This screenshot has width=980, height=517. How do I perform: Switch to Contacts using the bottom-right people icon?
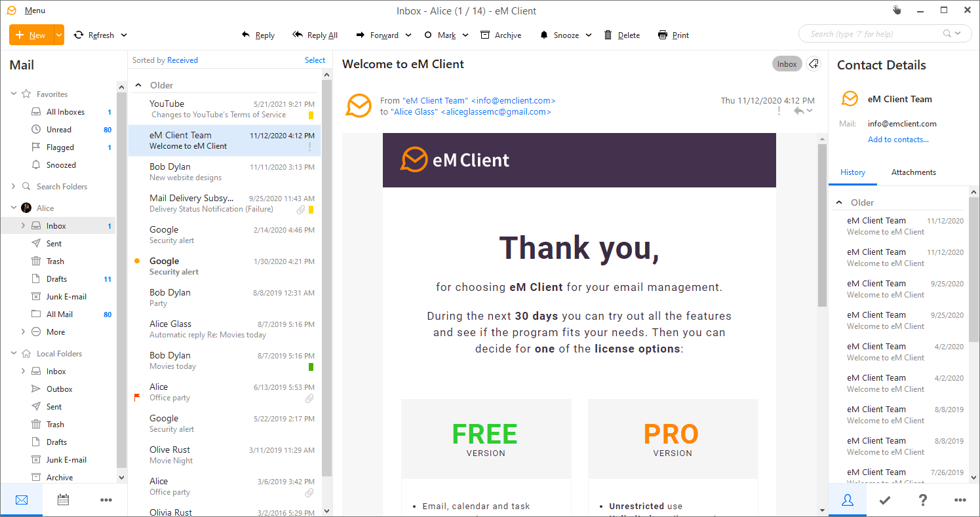848,500
